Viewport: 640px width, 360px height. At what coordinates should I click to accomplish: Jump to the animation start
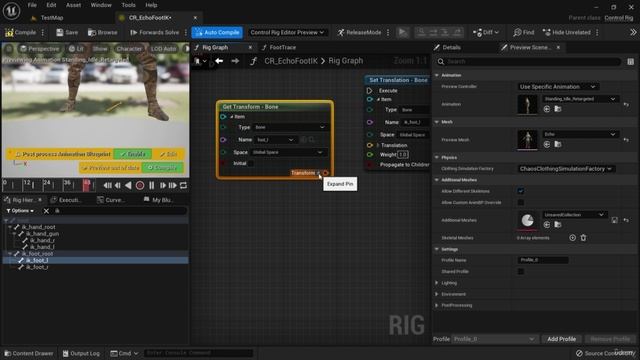[107, 185]
